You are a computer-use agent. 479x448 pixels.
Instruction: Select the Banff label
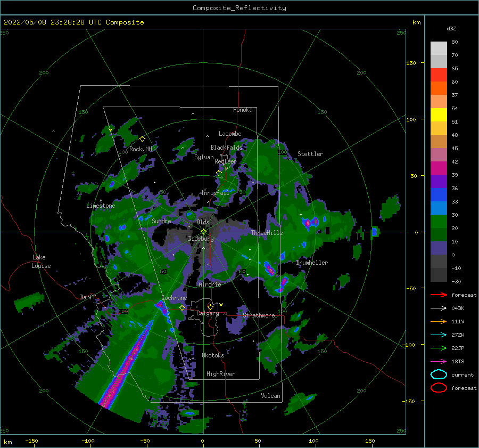point(88,297)
